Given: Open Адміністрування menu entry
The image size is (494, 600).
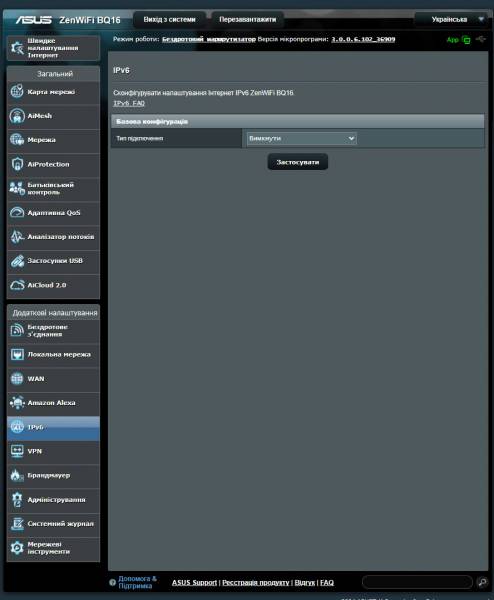Looking at the screenshot, I should (56, 500).
